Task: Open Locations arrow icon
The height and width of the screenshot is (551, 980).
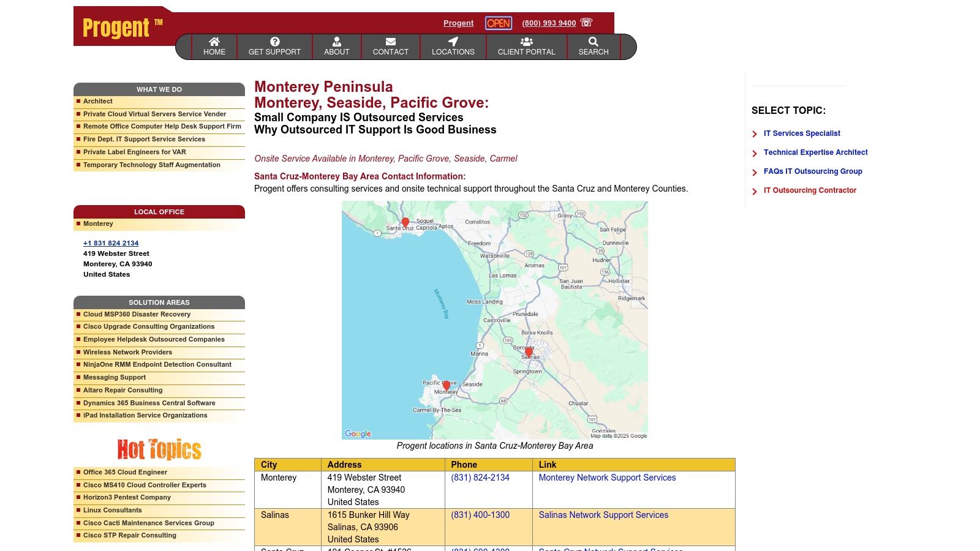Action: [x=453, y=42]
